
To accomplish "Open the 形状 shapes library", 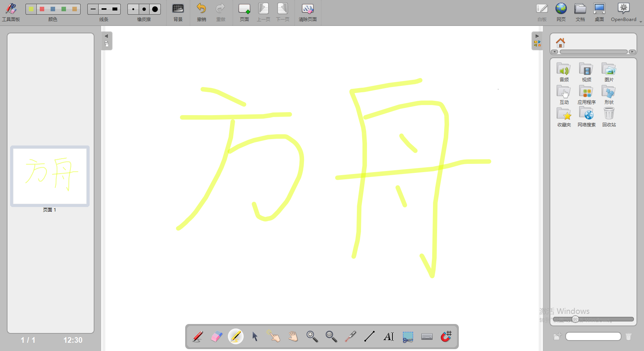I will pyautogui.click(x=609, y=94).
